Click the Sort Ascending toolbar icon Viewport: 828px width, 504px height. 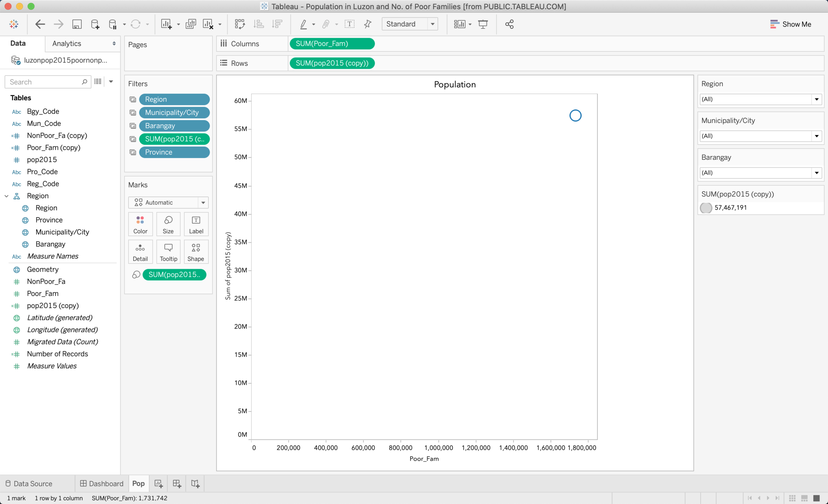pos(258,24)
